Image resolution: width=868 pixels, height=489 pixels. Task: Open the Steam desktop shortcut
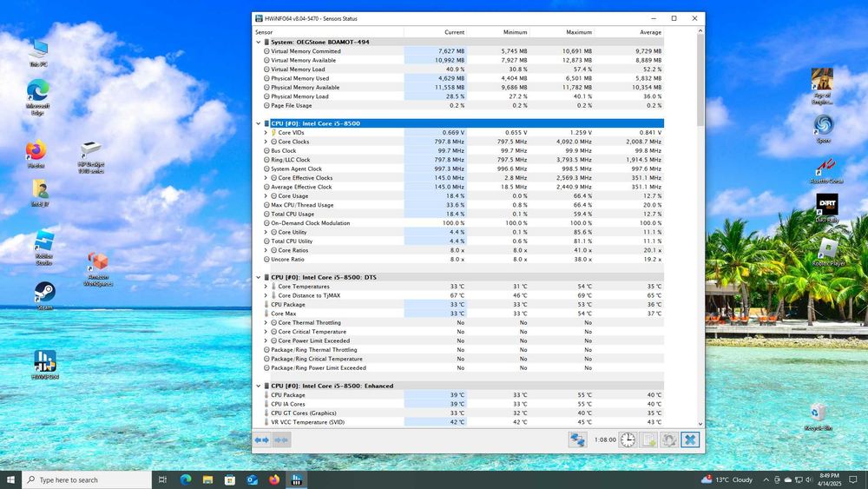click(x=44, y=295)
